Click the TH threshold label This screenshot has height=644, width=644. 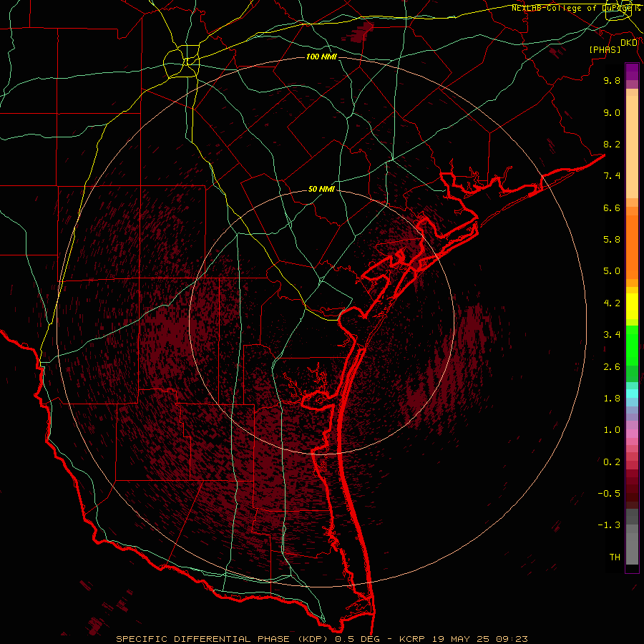[x=615, y=557]
